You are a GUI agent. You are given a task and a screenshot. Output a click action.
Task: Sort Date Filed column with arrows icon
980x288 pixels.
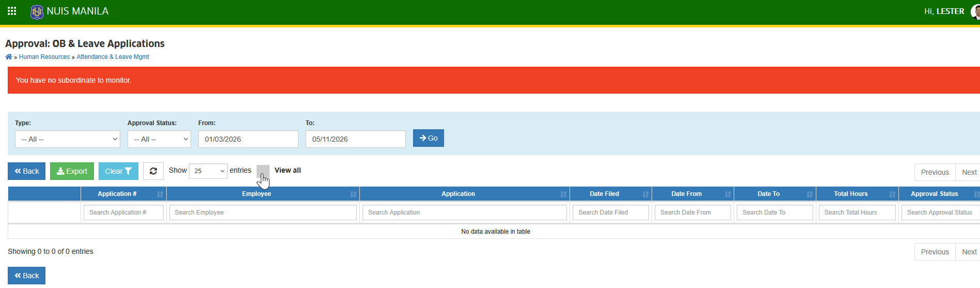click(x=645, y=194)
